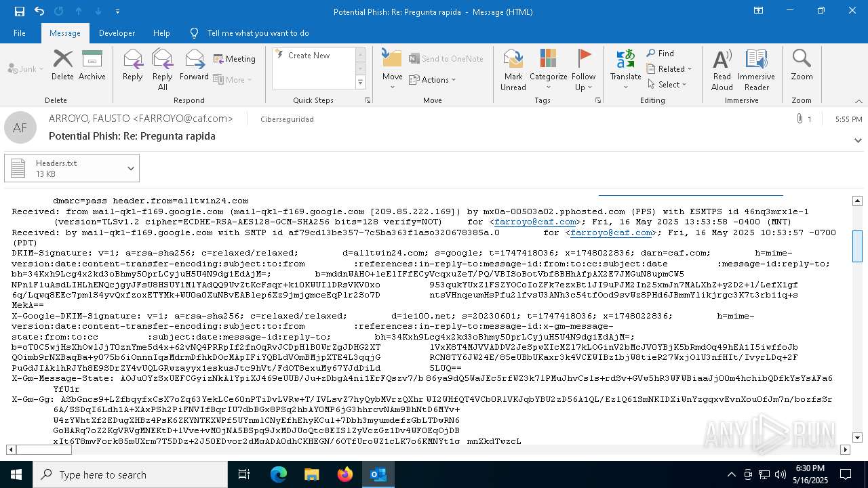Click the AF sender avatar
868x488 pixels.
20,127
